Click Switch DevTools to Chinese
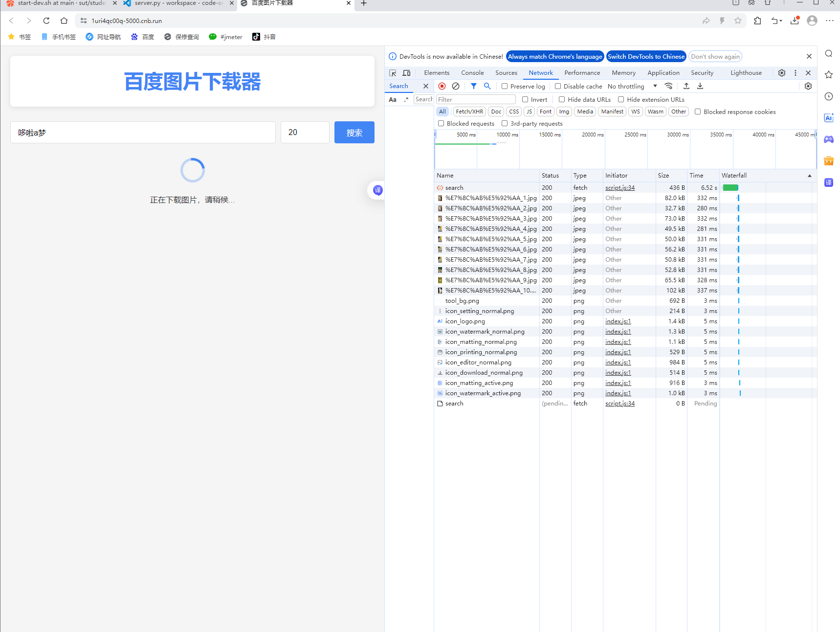Screen dimensions: 840x632 click(x=646, y=56)
